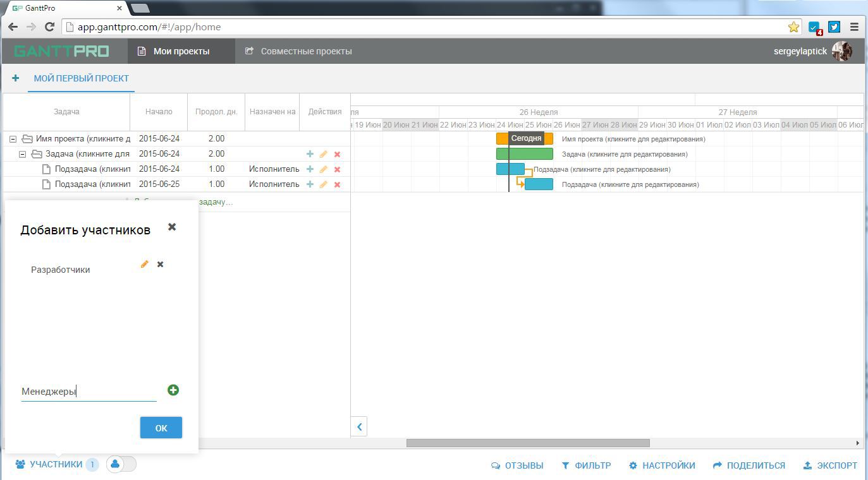The width and height of the screenshot is (868, 480).
Task: Click the browser back arrow
Action: pyautogui.click(x=13, y=27)
